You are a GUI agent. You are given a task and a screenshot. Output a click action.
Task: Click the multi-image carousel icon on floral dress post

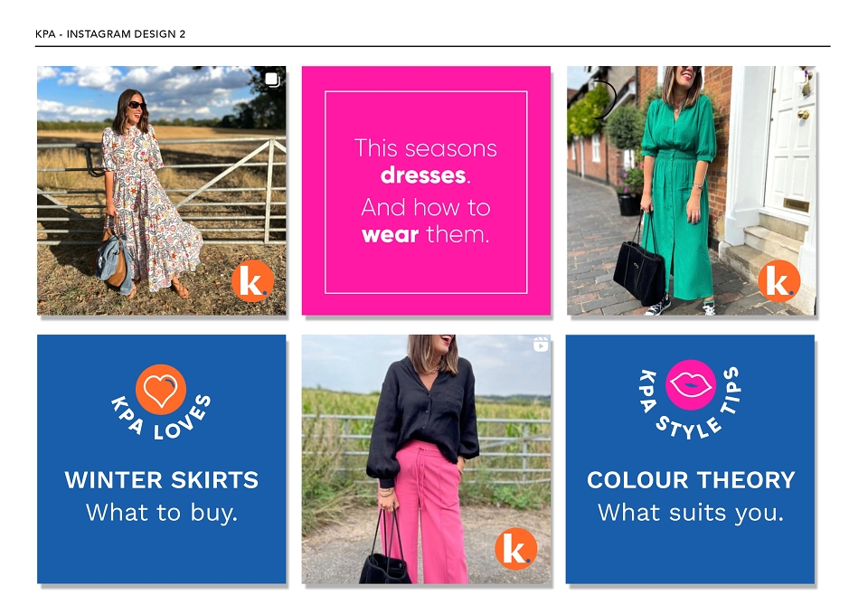[x=272, y=80]
